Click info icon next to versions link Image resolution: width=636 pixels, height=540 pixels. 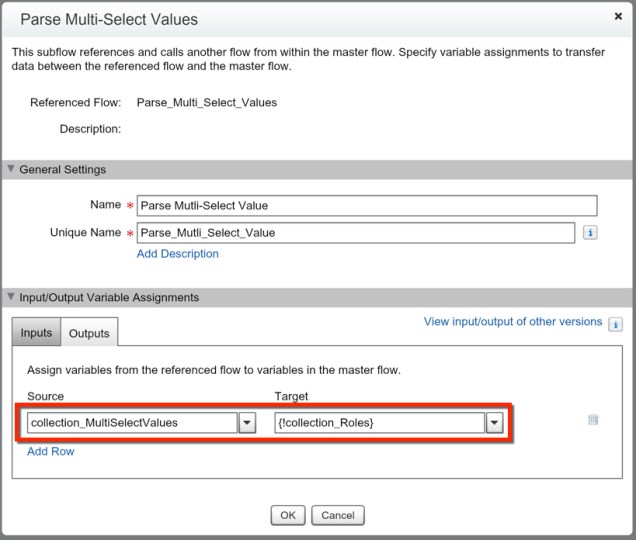(x=615, y=324)
